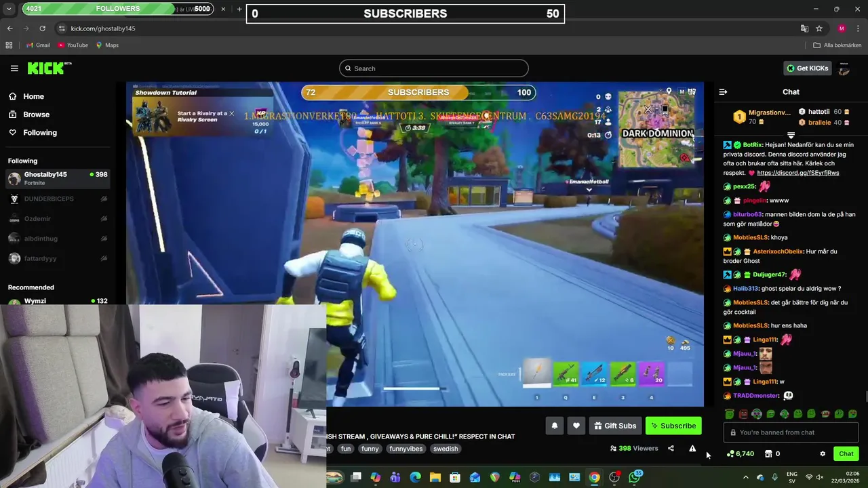Open WhatsApp from the Windows taskbar

click(x=634, y=477)
